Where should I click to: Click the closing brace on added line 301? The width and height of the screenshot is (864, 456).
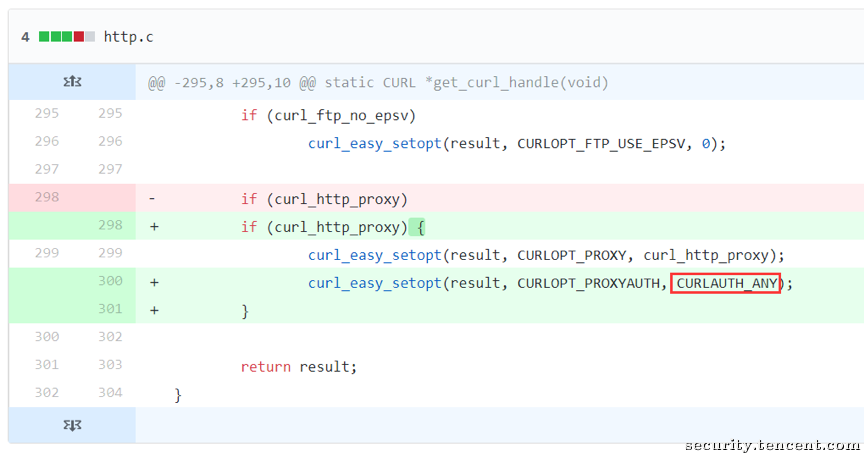pyautogui.click(x=245, y=311)
